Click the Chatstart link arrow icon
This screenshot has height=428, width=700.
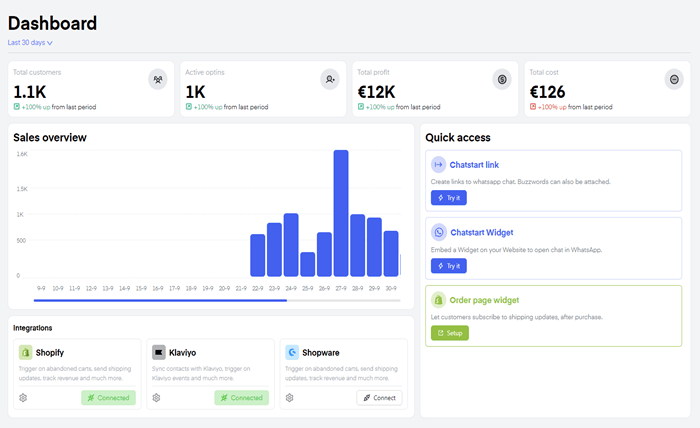[x=439, y=165]
